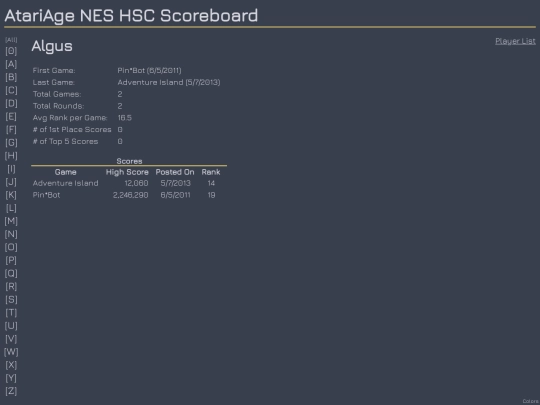Image resolution: width=540 pixels, height=405 pixels.
Task: Select the Avg Rank per Game value 16.5
Action: 125,118
